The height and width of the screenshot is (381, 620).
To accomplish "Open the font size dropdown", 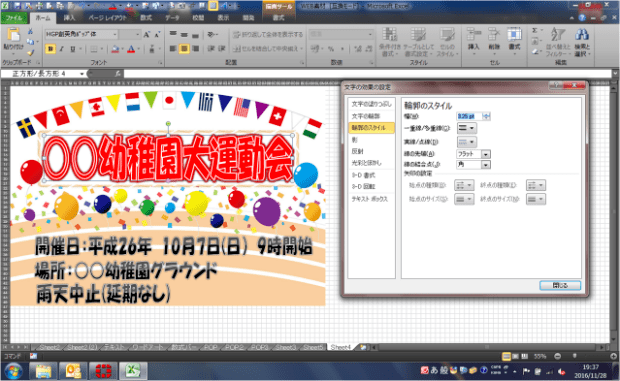I will pyautogui.click(x=138, y=35).
